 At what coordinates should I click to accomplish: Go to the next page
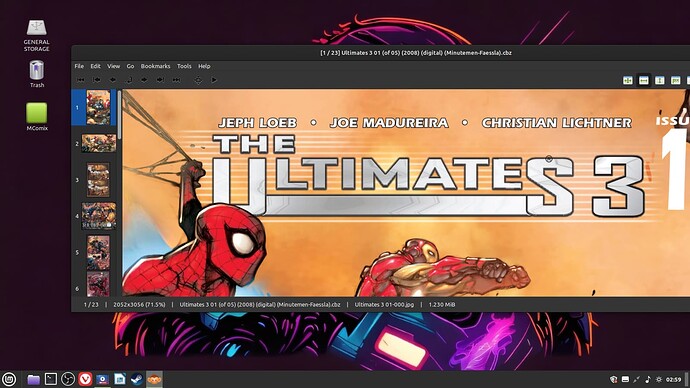click(x=144, y=80)
